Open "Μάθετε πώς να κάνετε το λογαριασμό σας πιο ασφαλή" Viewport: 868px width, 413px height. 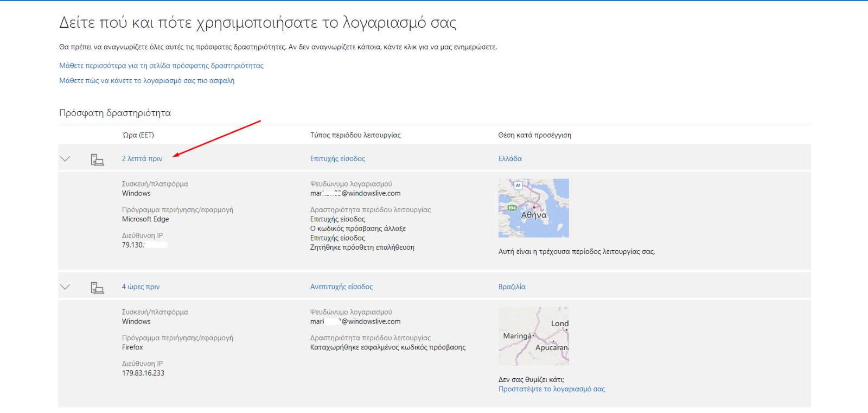[146, 81]
